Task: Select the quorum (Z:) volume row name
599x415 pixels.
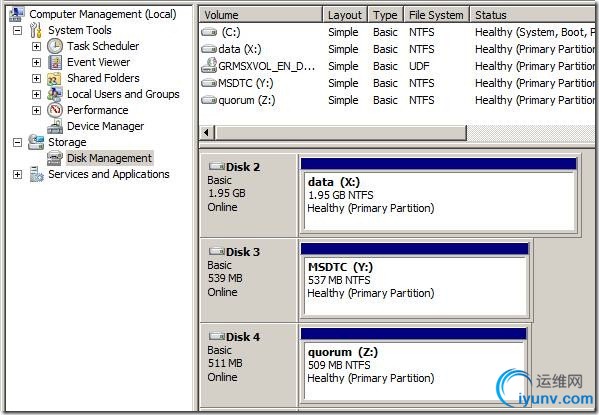Action: (x=247, y=100)
